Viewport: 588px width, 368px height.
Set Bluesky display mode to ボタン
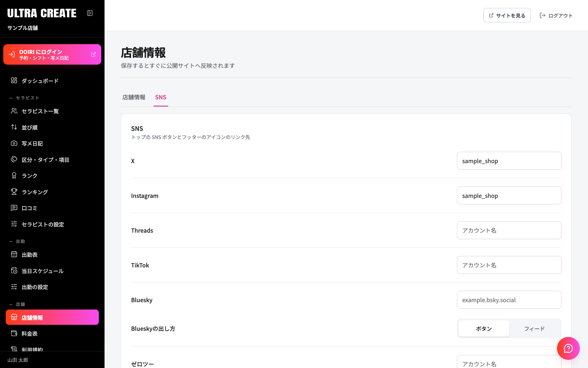484,328
